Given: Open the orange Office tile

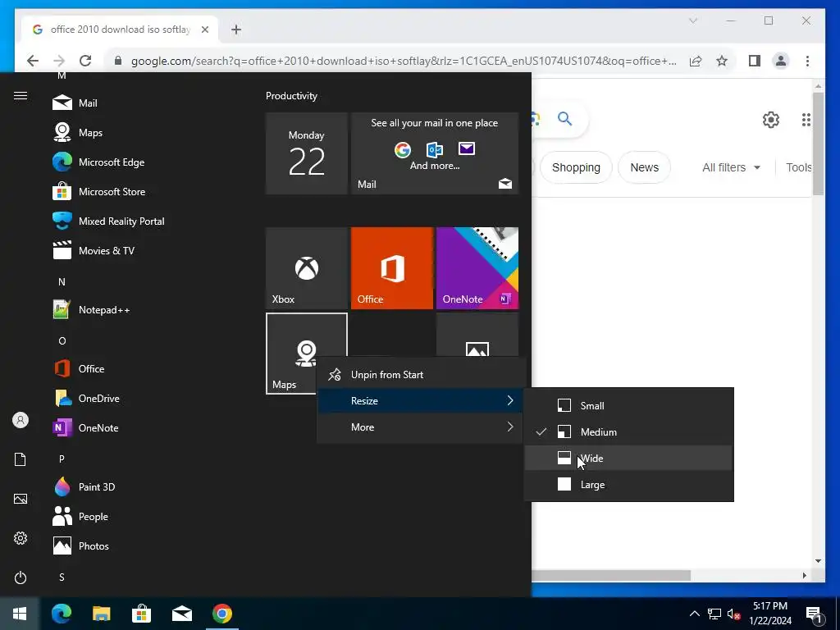Looking at the screenshot, I should point(391,268).
